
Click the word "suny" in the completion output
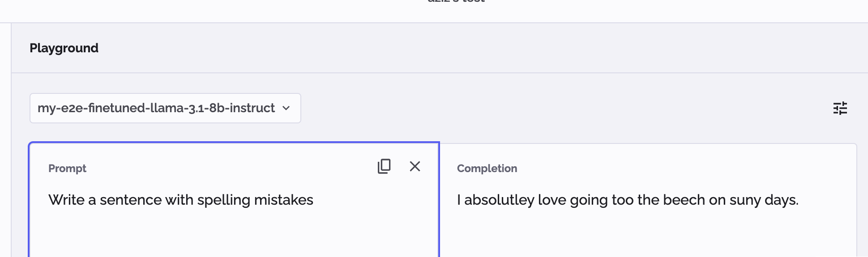[745, 200]
